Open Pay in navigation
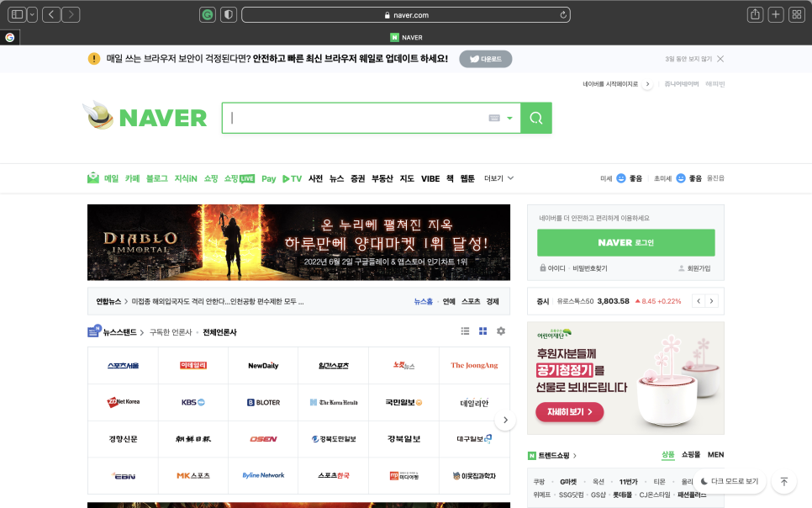Image resolution: width=812 pixels, height=508 pixels. pyautogui.click(x=268, y=179)
